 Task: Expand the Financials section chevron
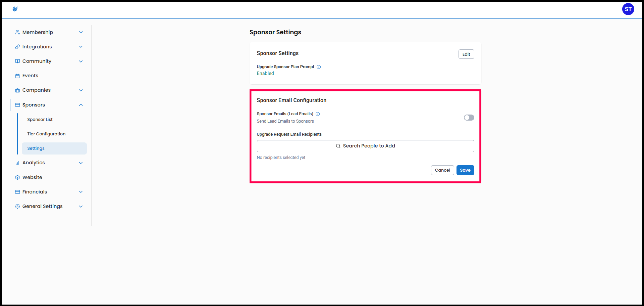[x=81, y=192]
